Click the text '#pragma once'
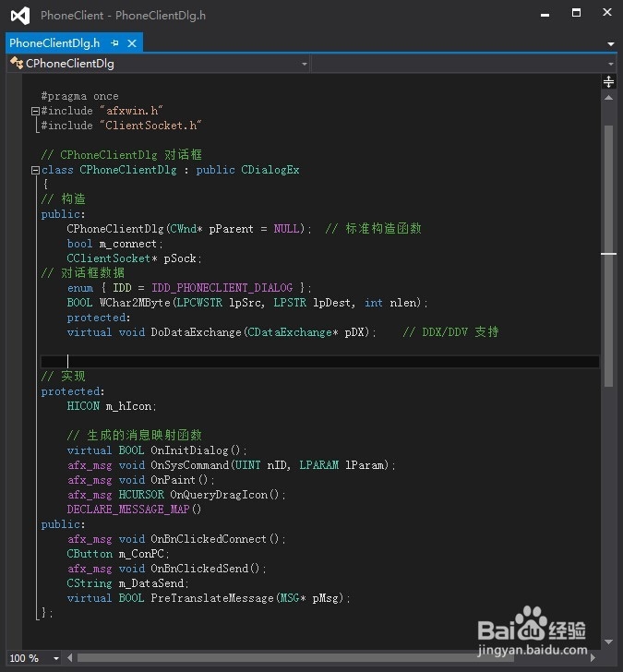Image resolution: width=623 pixels, height=672 pixels. (79, 96)
